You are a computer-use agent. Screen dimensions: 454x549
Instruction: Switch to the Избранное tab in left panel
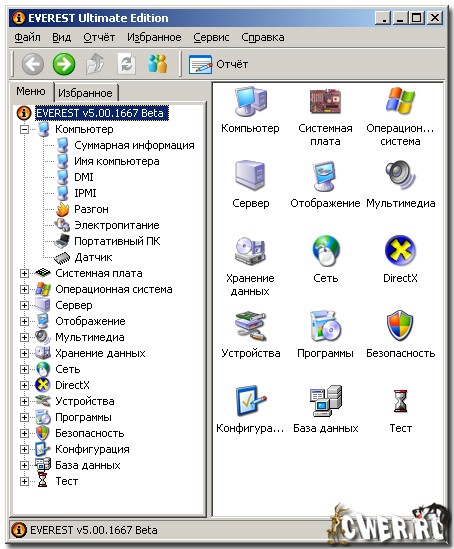[85, 93]
